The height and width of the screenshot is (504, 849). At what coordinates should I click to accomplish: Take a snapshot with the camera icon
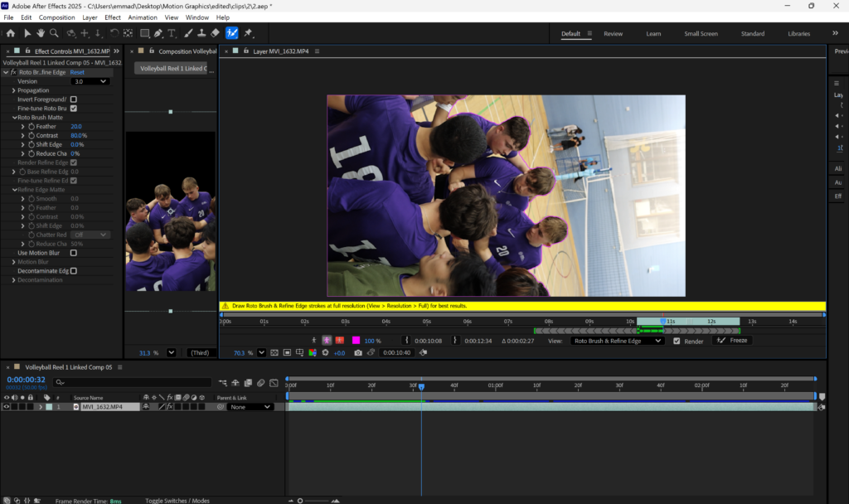(358, 352)
